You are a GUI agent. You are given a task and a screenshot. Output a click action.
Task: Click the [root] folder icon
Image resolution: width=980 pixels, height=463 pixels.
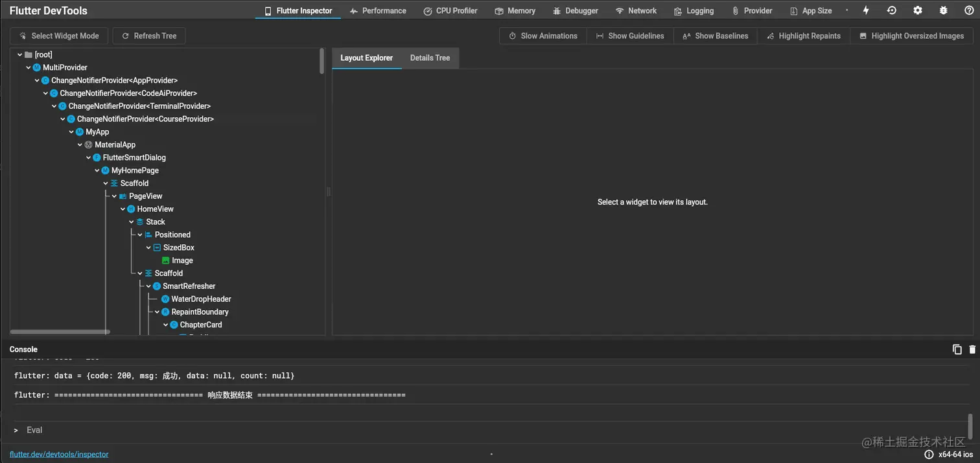tap(29, 54)
